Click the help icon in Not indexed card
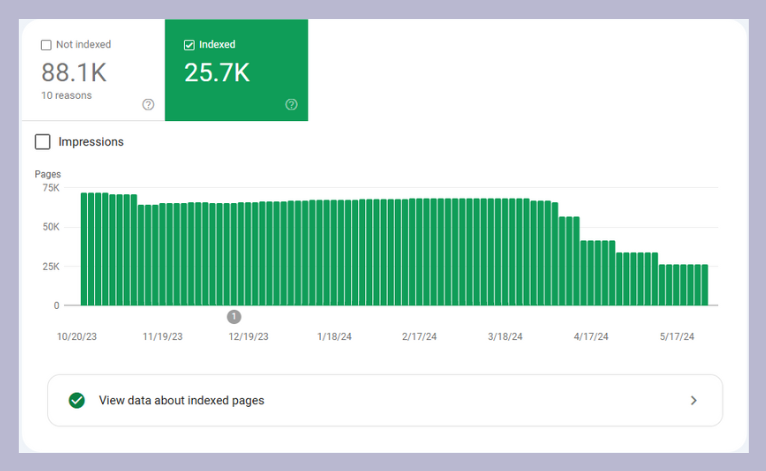766x471 pixels. [148, 104]
